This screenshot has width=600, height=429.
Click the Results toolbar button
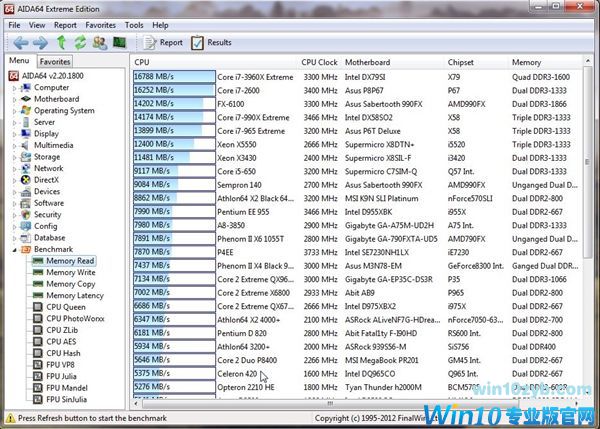click(210, 43)
